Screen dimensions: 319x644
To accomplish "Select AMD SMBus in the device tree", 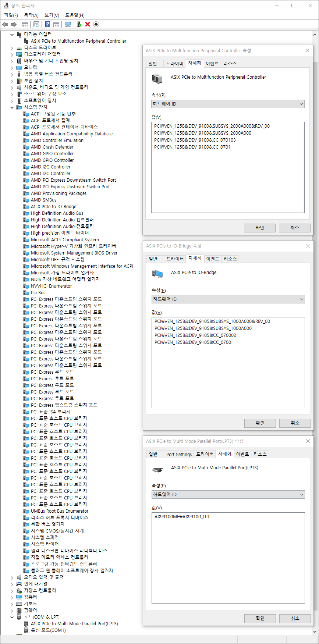I will click(x=44, y=200).
